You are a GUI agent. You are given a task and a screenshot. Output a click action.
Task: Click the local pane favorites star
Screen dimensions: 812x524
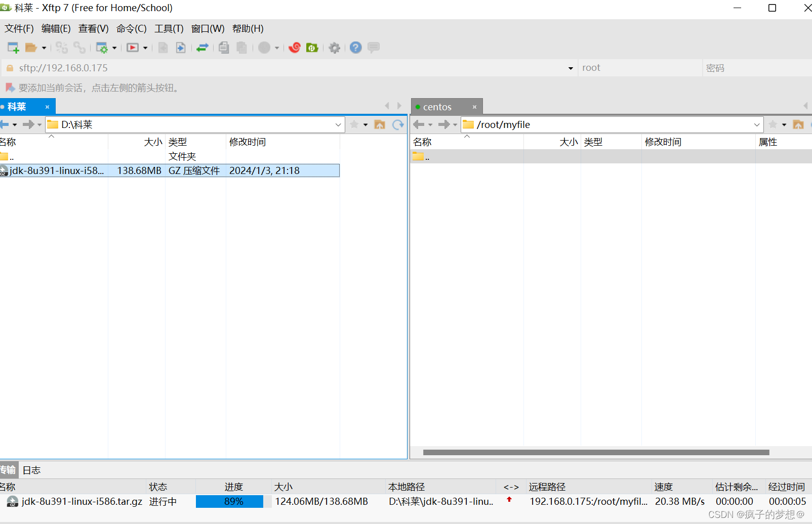(x=354, y=124)
